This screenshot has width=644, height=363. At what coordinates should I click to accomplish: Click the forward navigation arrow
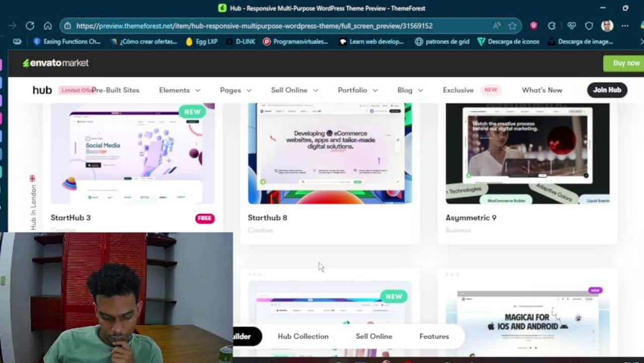click(x=13, y=26)
